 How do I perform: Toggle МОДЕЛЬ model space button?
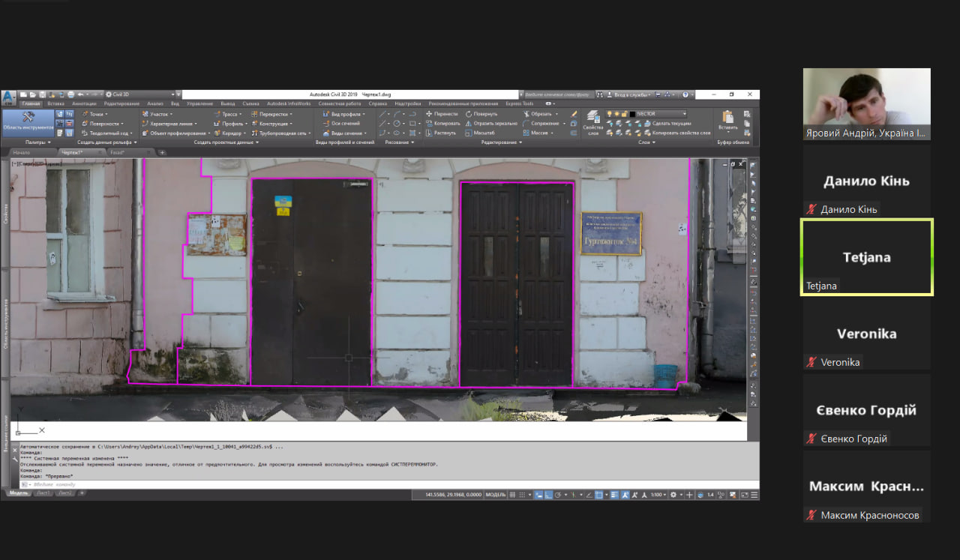tap(496, 495)
